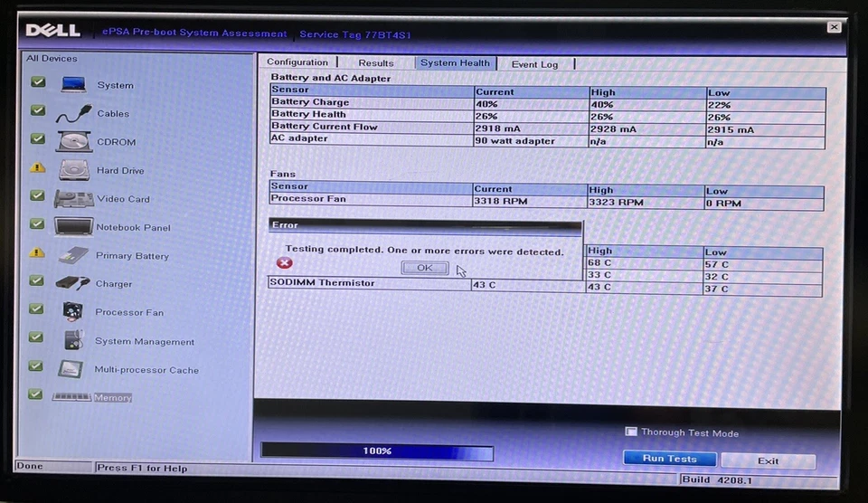Click the Hard Drive warning triangle
Screen dimensions: 868x503
point(37,166)
